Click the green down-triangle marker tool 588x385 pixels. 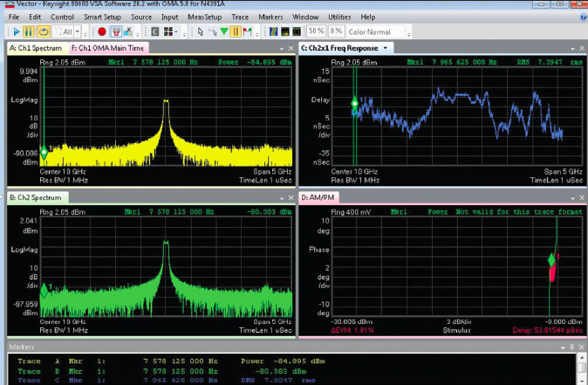click(224, 31)
